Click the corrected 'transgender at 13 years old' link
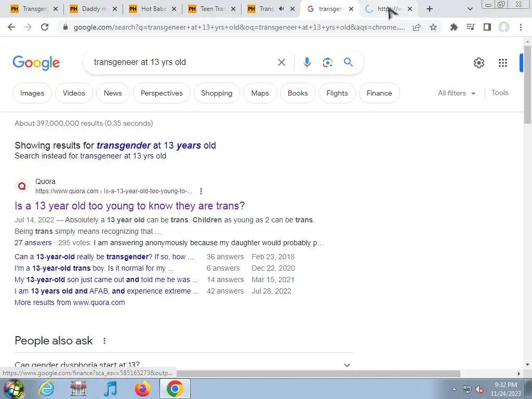The image size is (532, 399). (x=156, y=145)
